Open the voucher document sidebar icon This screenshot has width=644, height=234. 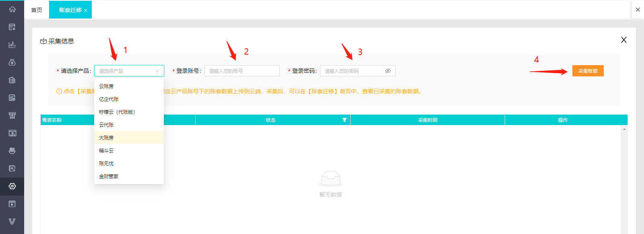12,27
